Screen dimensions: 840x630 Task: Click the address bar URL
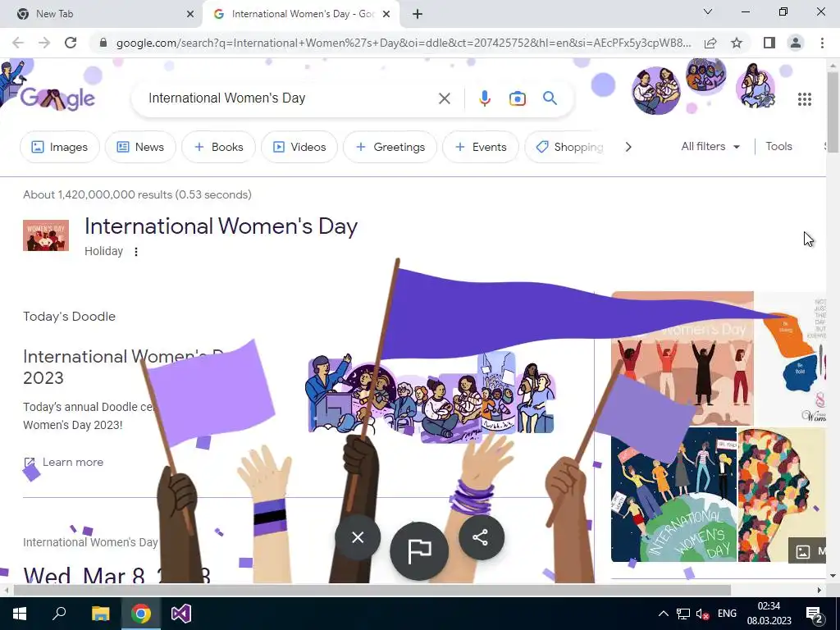pos(404,43)
